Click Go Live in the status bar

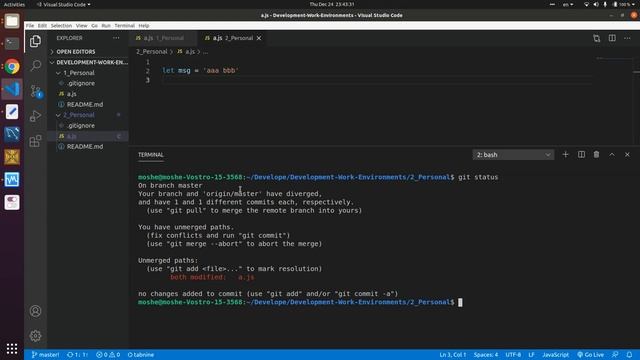[590, 355]
